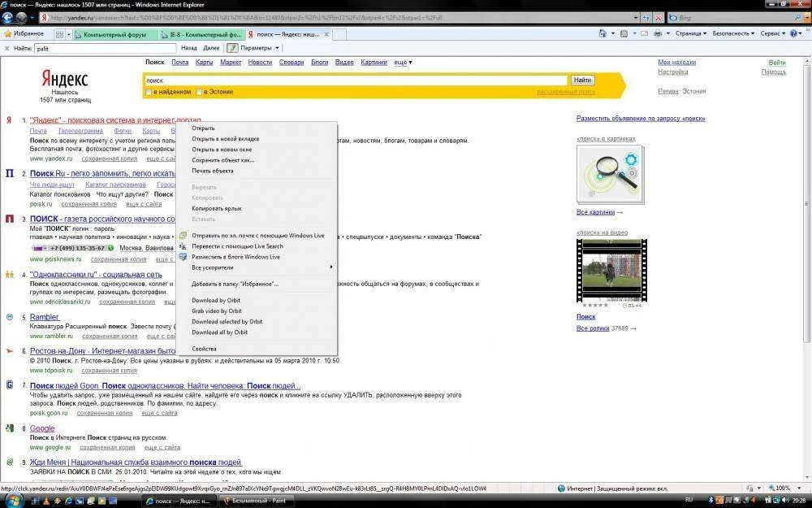Choose 'Download by Orbit' menu item
Screen dimensions: 812x508
pos(216,300)
